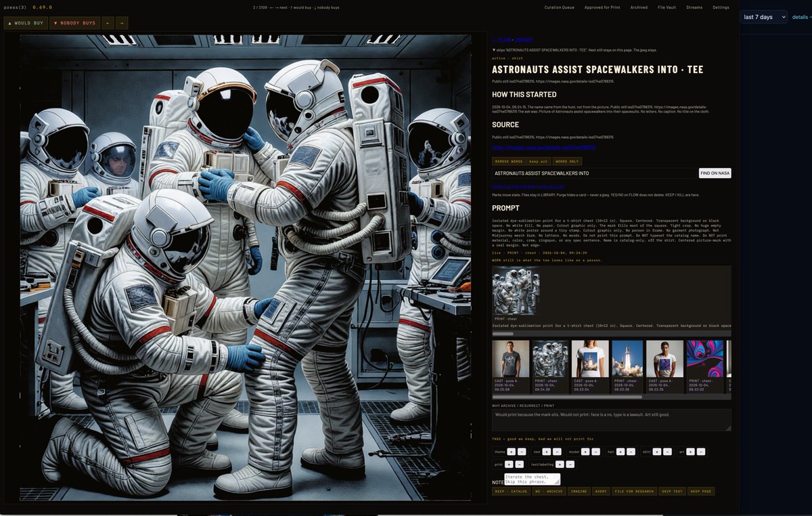Screen dimensions: 812x516
Task: Click the right arrow next-item button
Action: [x=122, y=23]
